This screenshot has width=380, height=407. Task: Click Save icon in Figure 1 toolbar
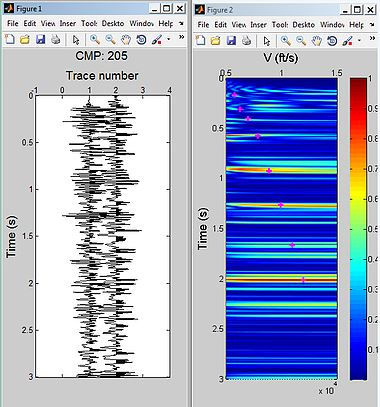pos(40,40)
